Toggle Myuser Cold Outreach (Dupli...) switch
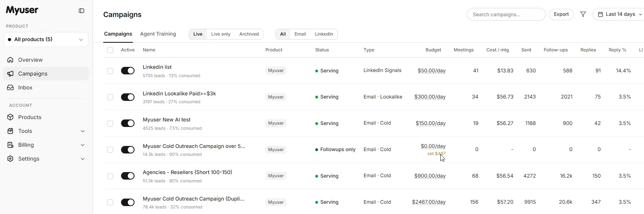The width and height of the screenshot is (644, 214). click(x=128, y=202)
